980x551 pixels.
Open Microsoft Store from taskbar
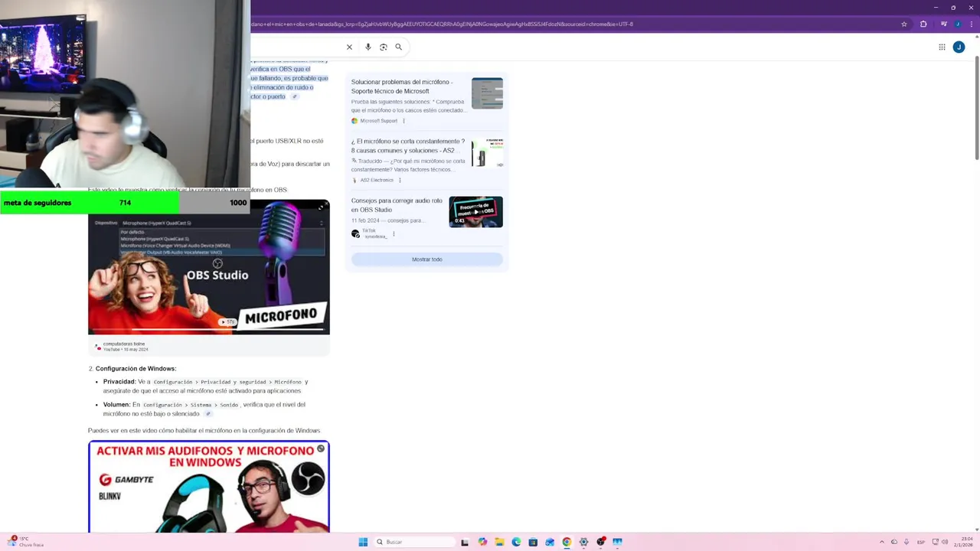point(533,542)
